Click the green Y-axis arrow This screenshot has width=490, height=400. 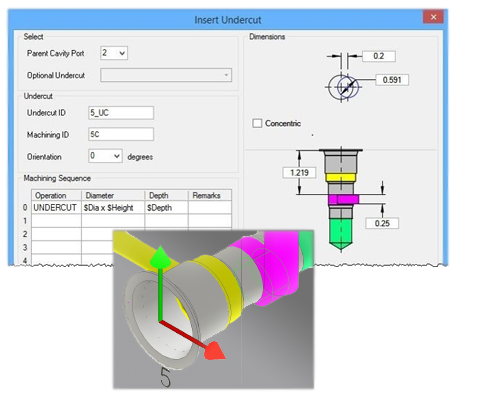[x=160, y=258]
